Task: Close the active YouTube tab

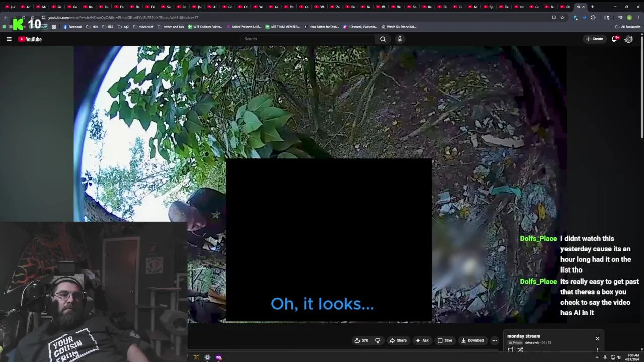Action: 583,7
